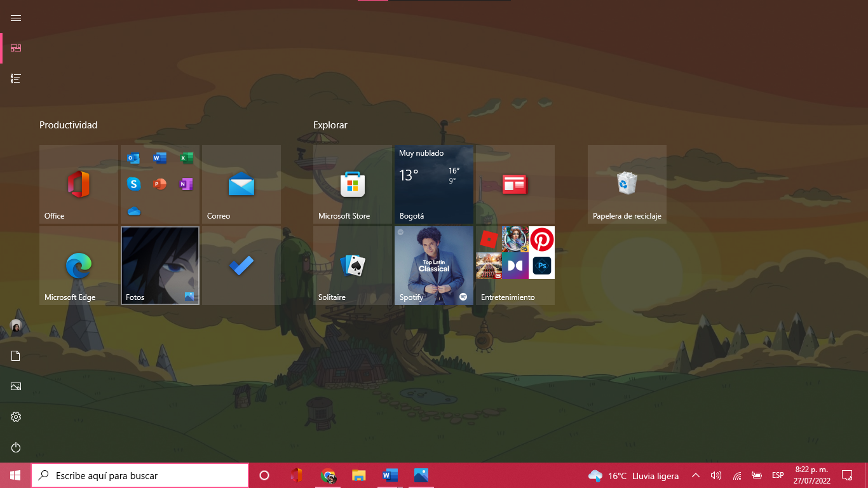868x488 pixels.
Task: Click the Windows Start button
Action: [x=15, y=475]
